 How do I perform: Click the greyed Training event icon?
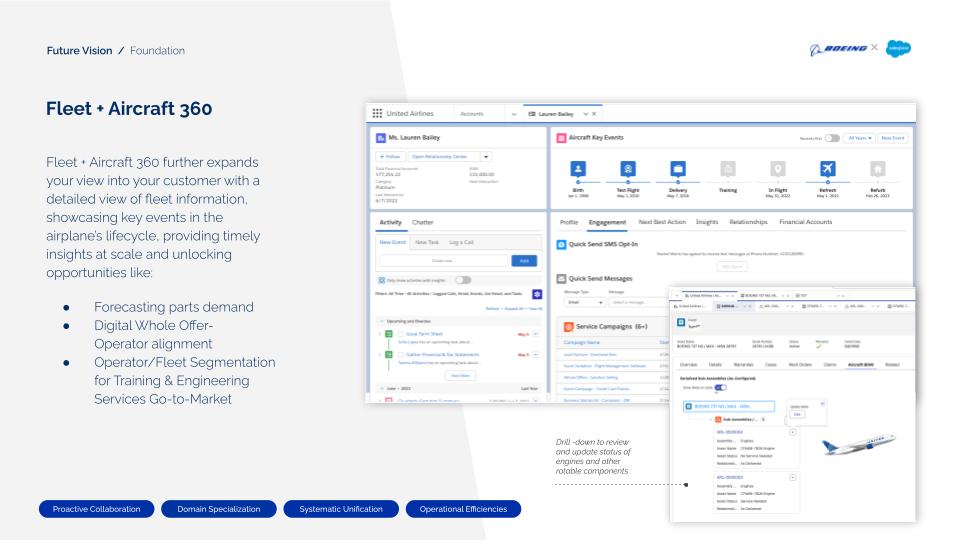pyautogui.click(x=728, y=169)
